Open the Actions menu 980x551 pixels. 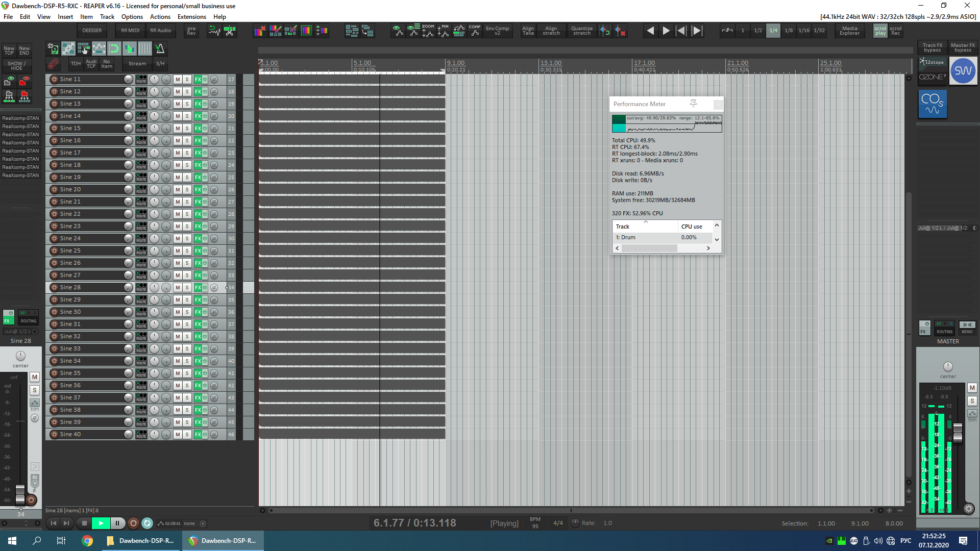tap(160, 17)
